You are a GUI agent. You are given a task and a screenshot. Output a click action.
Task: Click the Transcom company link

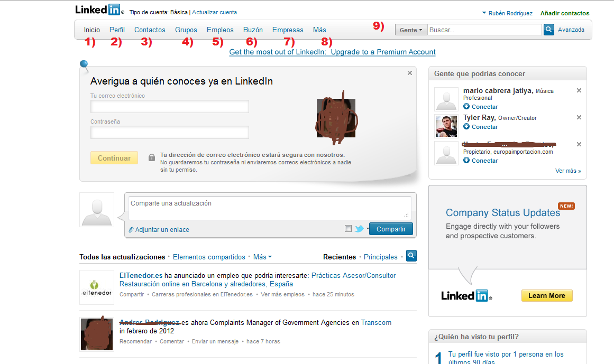tap(376, 323)
